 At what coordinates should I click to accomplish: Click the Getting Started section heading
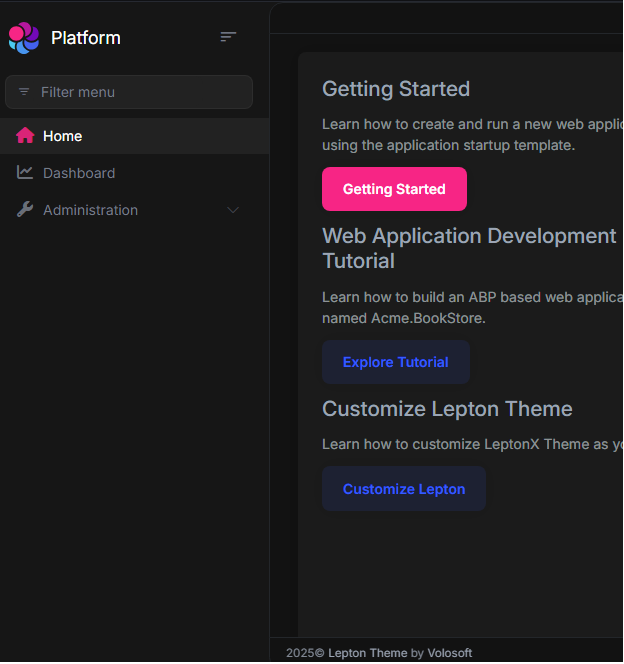pos(395,89)
